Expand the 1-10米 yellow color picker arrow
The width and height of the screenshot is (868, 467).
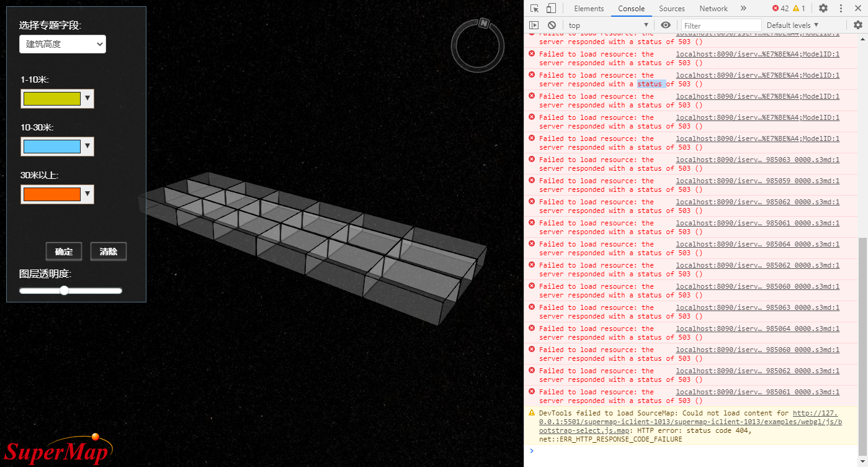coord(87,98)
